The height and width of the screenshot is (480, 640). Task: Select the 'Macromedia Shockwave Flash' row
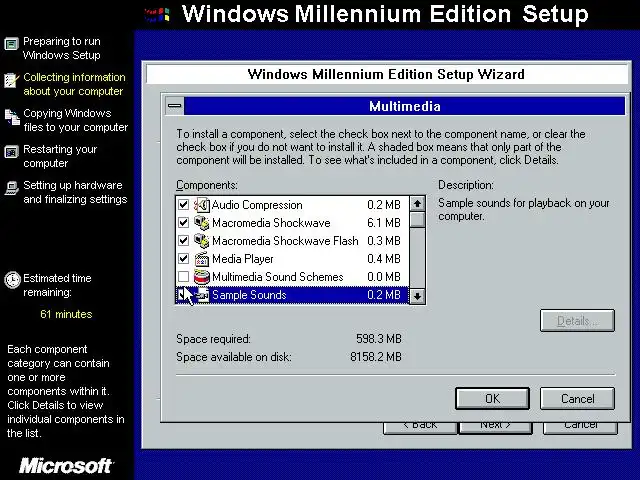[x=292, y=240]
